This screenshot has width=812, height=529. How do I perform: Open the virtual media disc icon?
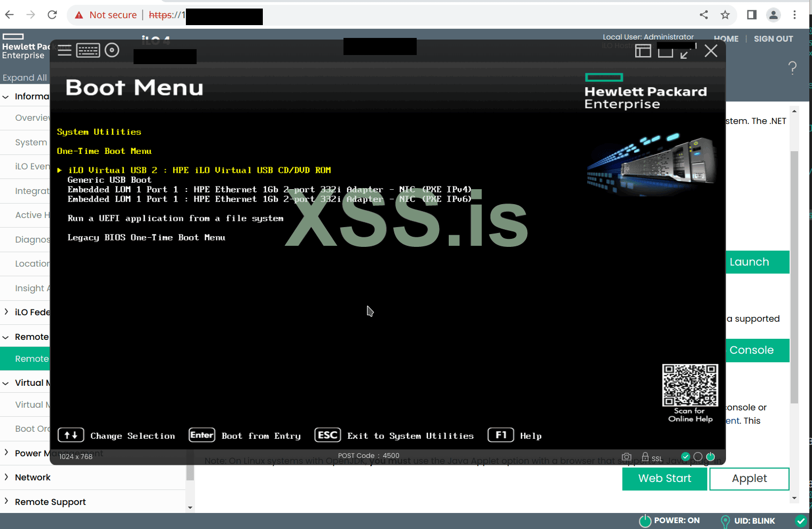click(x=112, y=50)
